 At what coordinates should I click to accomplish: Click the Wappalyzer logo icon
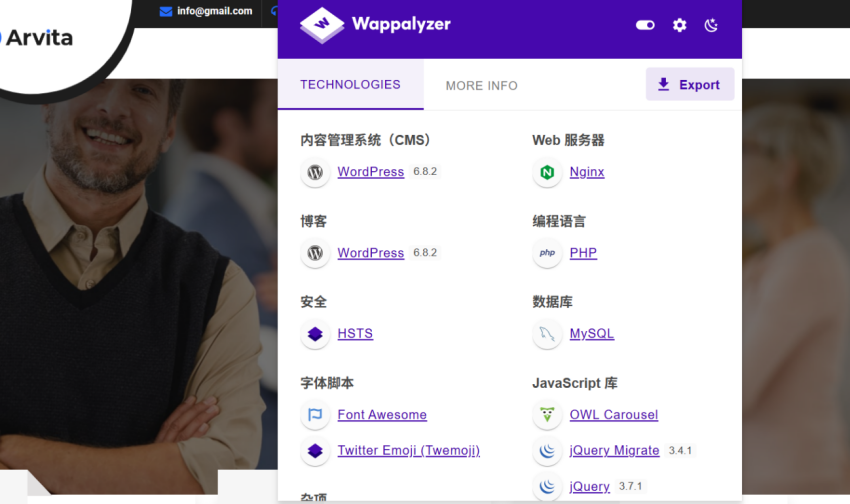click(321, 24)
